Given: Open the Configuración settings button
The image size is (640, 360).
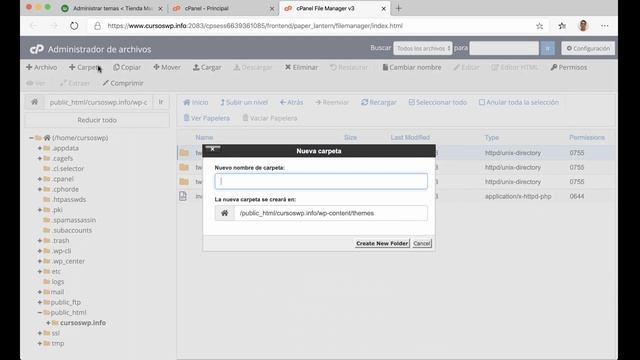Looking at the screenshot, I should point(588,49).
